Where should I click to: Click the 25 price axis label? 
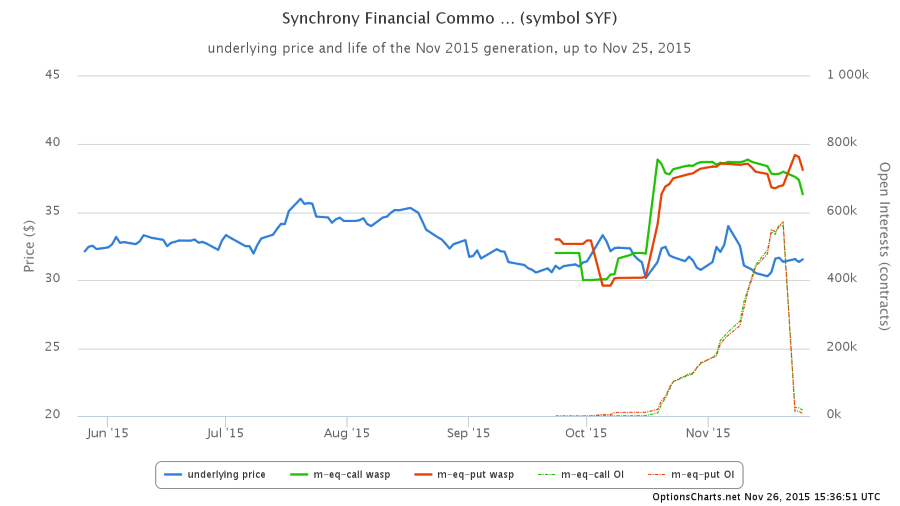tap(52, 347)
